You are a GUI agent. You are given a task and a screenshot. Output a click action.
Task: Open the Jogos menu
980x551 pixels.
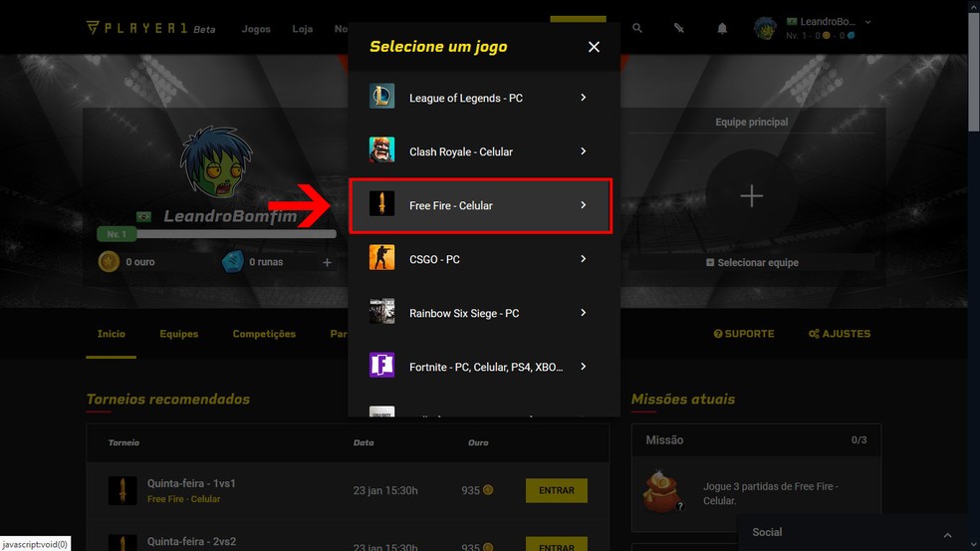tap(256, 29)
